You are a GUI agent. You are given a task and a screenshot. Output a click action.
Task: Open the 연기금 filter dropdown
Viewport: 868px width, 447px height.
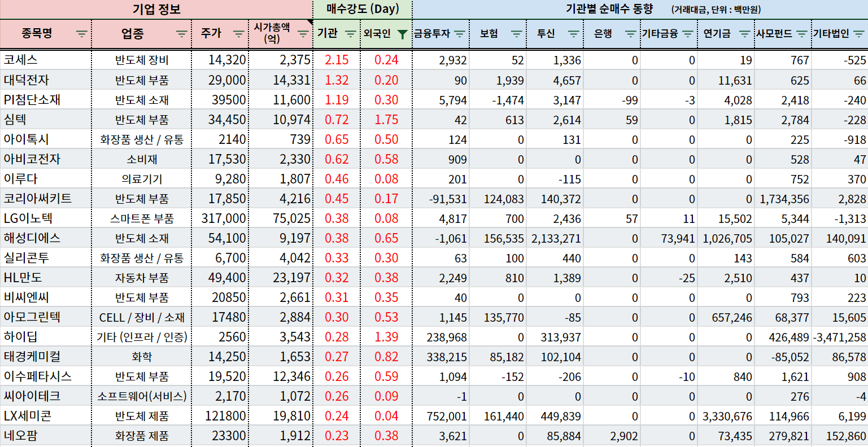744,34
